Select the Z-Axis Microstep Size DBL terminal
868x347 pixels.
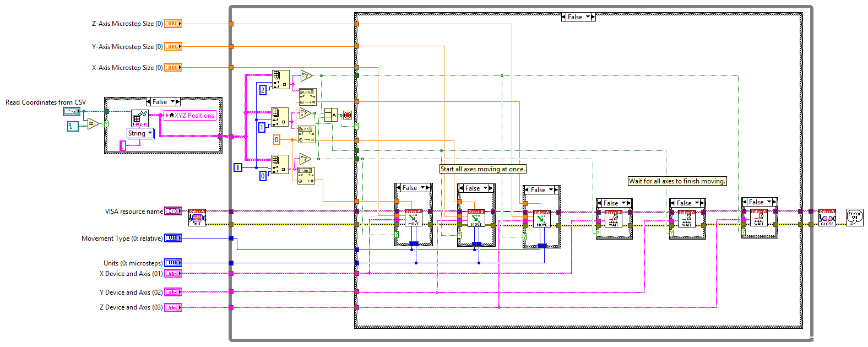[173, 24]
